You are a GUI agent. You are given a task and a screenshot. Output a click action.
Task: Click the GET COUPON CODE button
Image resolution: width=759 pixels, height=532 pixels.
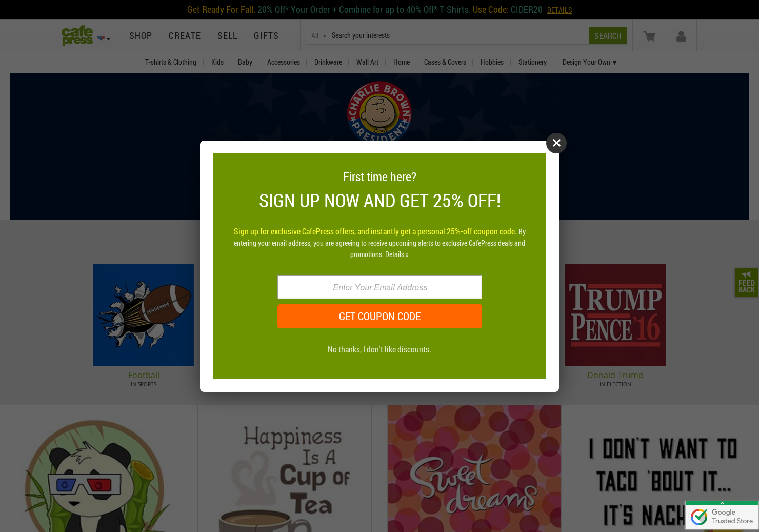point(379,317)
